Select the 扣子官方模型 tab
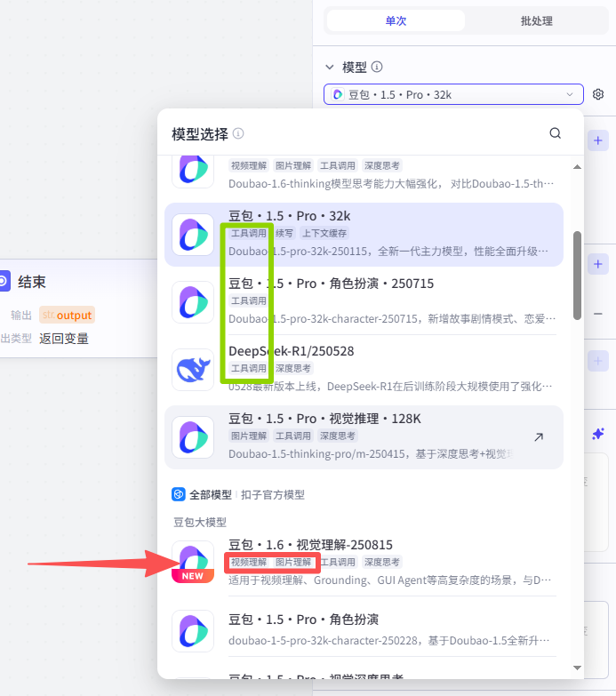The image size is (616, 696). point(273,494)
